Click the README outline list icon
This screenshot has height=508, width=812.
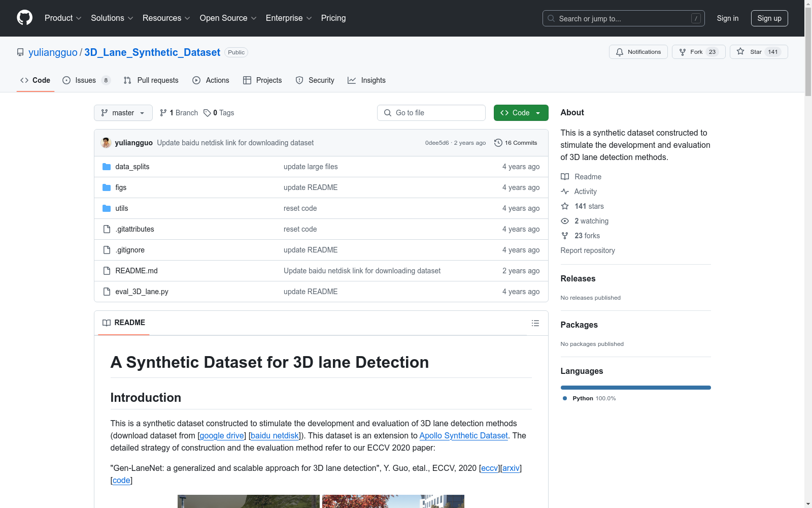[535, 323]
